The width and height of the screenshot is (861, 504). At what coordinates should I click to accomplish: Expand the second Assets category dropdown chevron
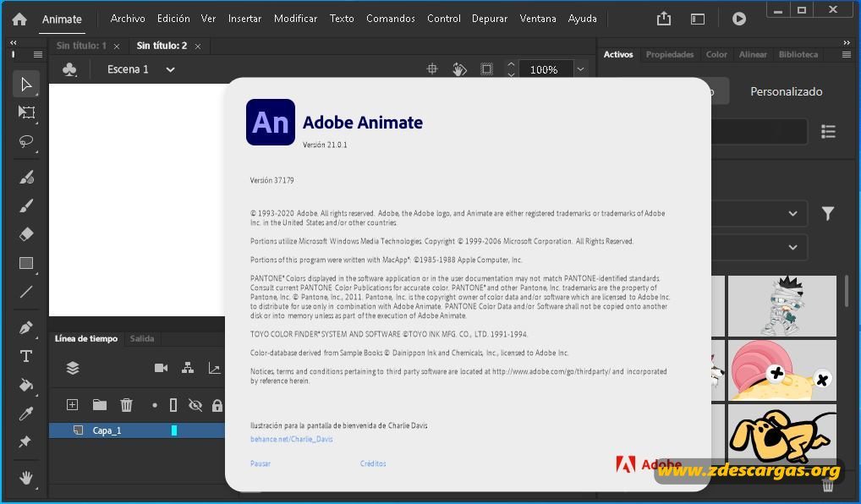tap(792, 247)
